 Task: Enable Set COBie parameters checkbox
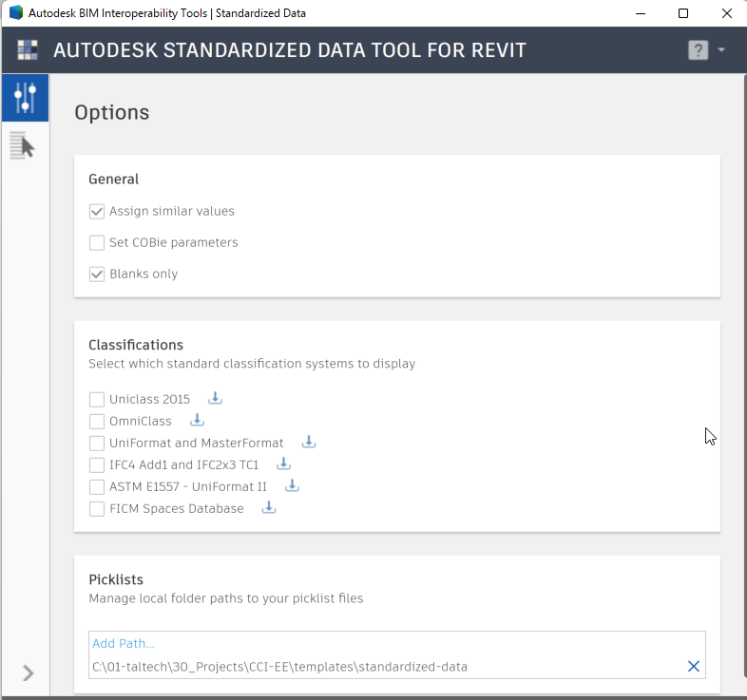[x=97, y=243]
